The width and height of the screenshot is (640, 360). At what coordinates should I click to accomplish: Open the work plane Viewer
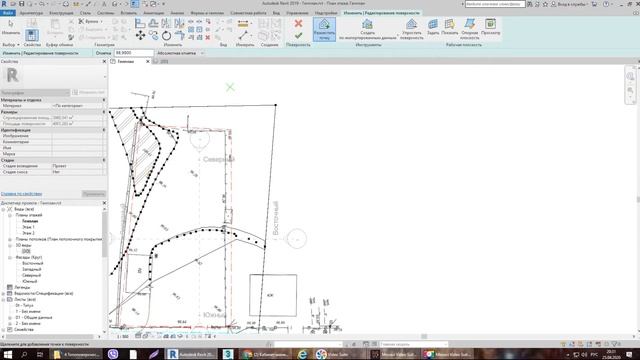pyautogui.click(x=490, y=27)
